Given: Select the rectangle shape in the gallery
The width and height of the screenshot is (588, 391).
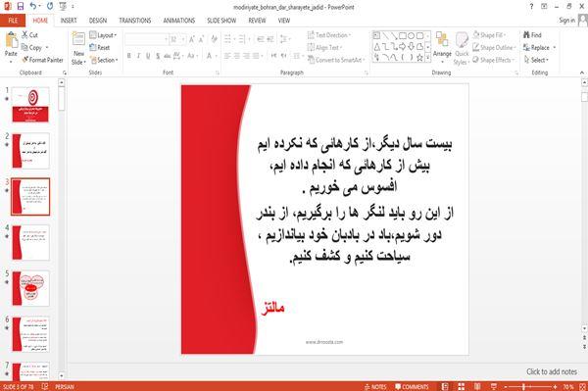Looking at the screenshot, I should [x=403, y=36].
